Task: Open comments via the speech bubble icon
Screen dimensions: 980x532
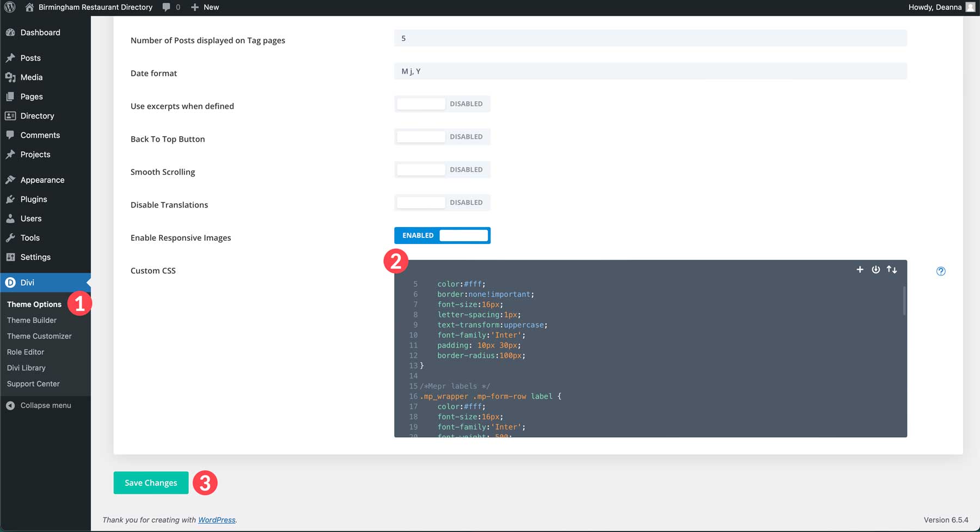Action: click(166, 7)
